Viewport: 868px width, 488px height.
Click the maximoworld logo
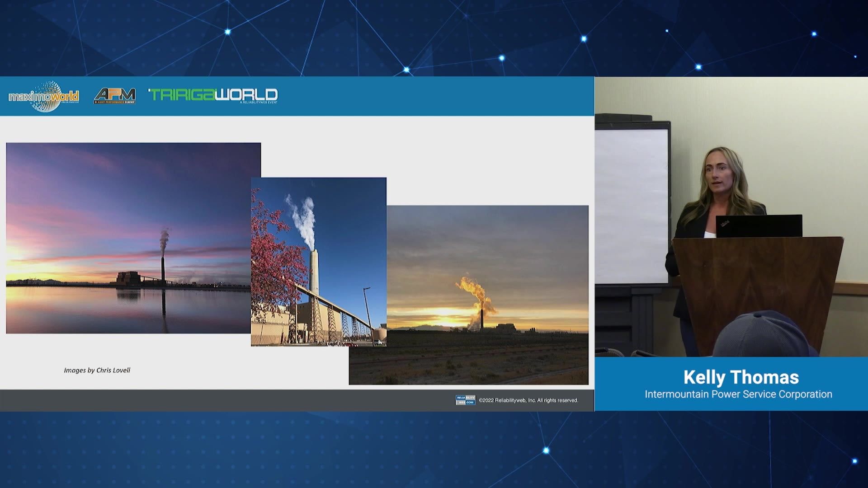(x=43, y=96)
